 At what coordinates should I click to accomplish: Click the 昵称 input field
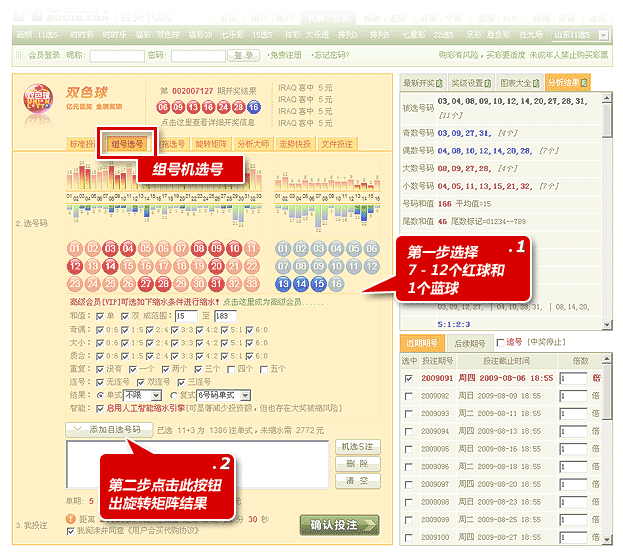pos(117,56)
